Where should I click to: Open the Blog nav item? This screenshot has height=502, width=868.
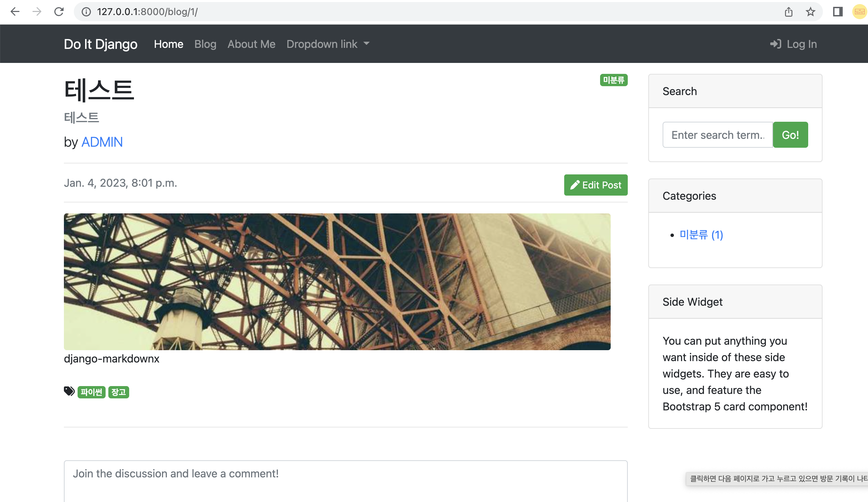click(x=205, y=44)
